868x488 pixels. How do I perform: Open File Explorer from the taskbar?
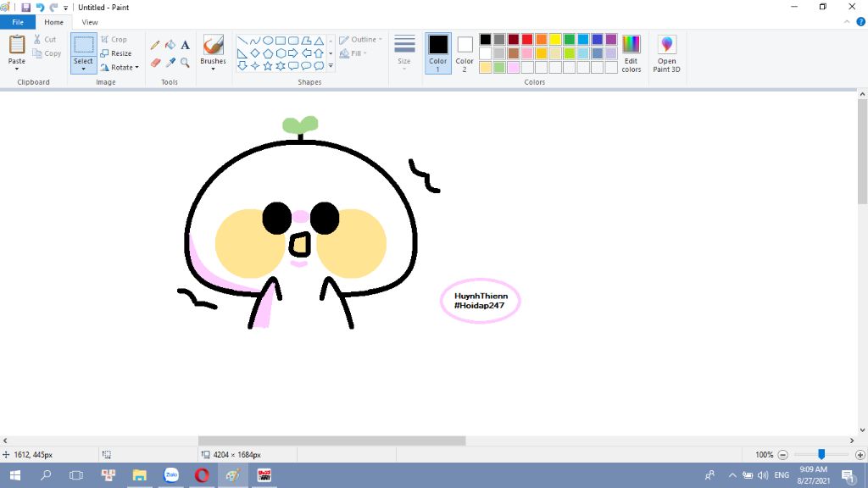[140, 474]
